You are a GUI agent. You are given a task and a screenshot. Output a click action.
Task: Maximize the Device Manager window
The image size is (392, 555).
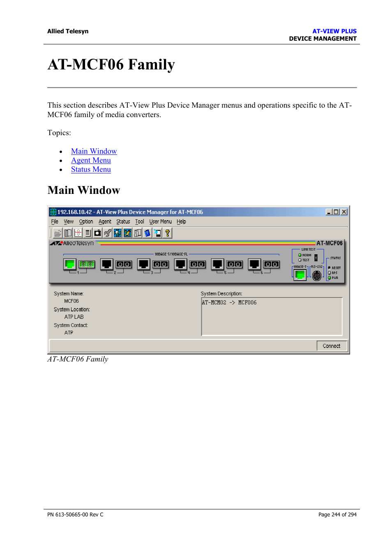pyautogui.click(x=336, y=212)
